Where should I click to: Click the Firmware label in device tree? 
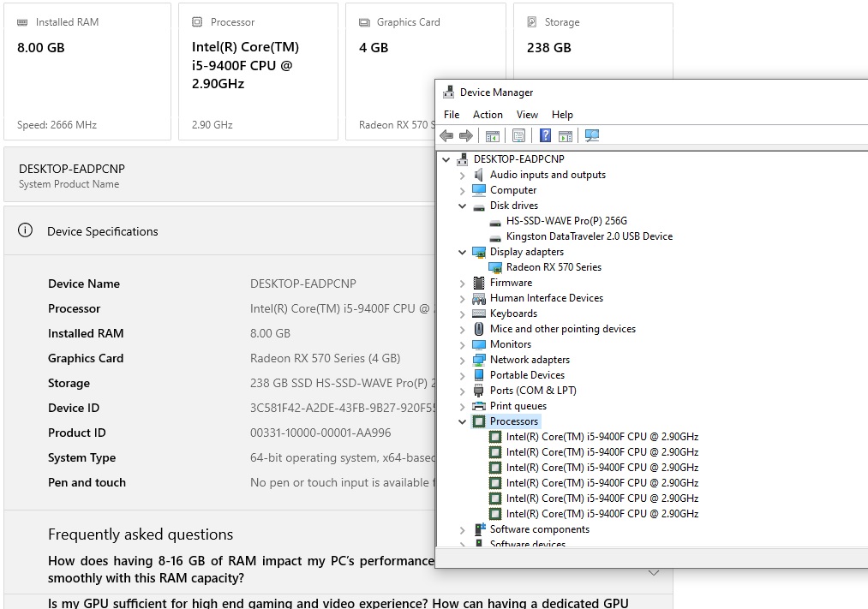click(511, 283)
